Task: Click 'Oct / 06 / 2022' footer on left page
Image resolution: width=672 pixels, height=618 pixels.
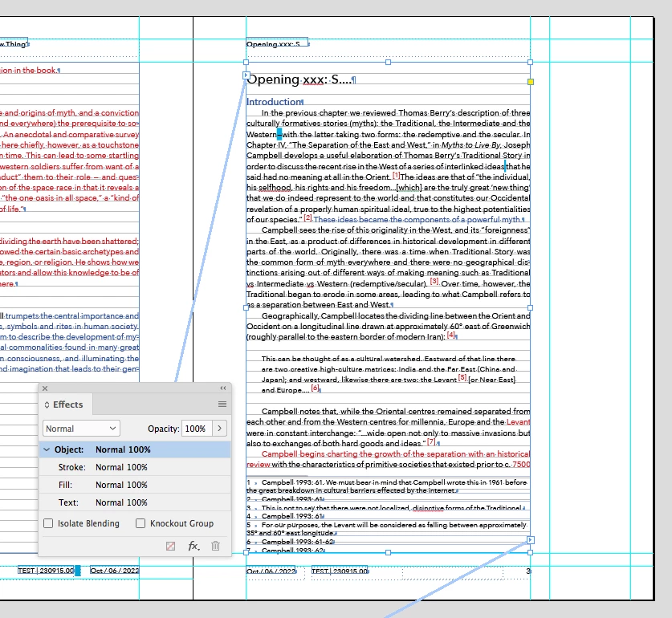Action: pos(115,571)
